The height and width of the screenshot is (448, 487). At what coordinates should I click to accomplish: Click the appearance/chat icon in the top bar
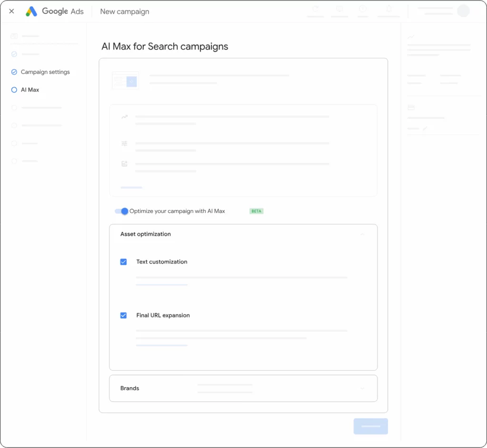click(340, 9)
